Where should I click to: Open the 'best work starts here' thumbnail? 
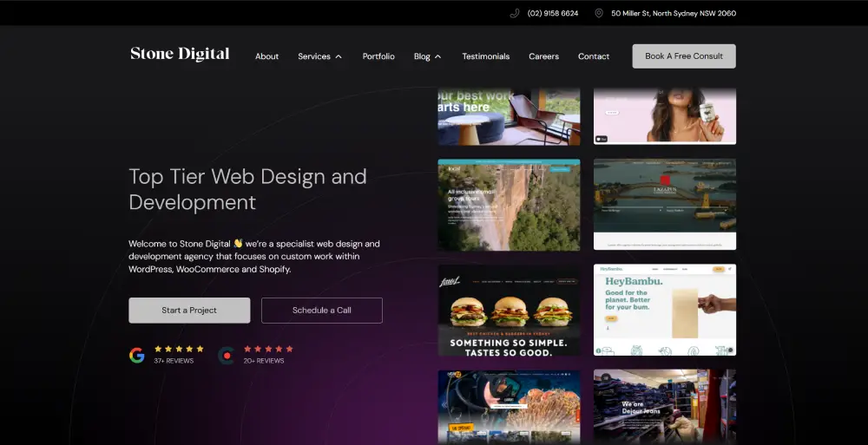click(510, 116)
